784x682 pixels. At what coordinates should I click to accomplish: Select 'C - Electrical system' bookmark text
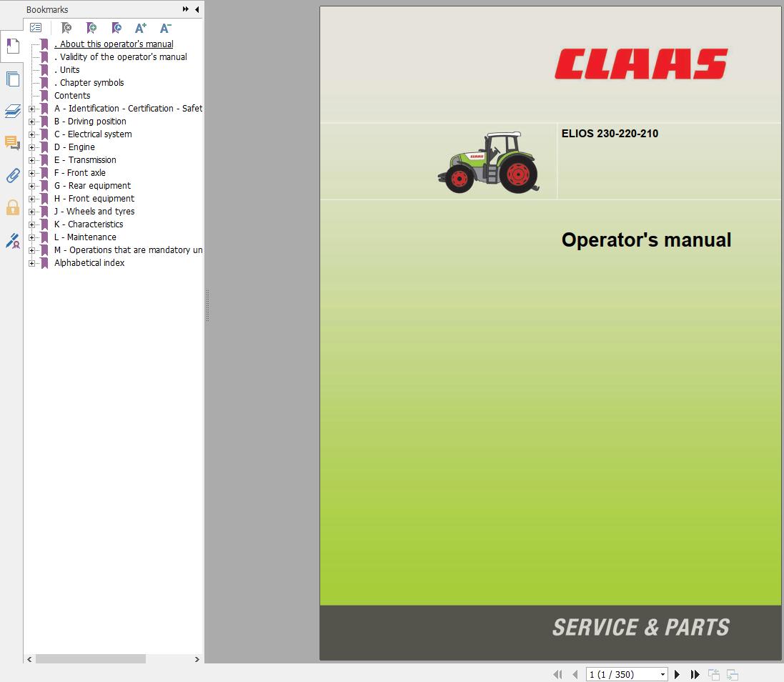coord(93,134)
